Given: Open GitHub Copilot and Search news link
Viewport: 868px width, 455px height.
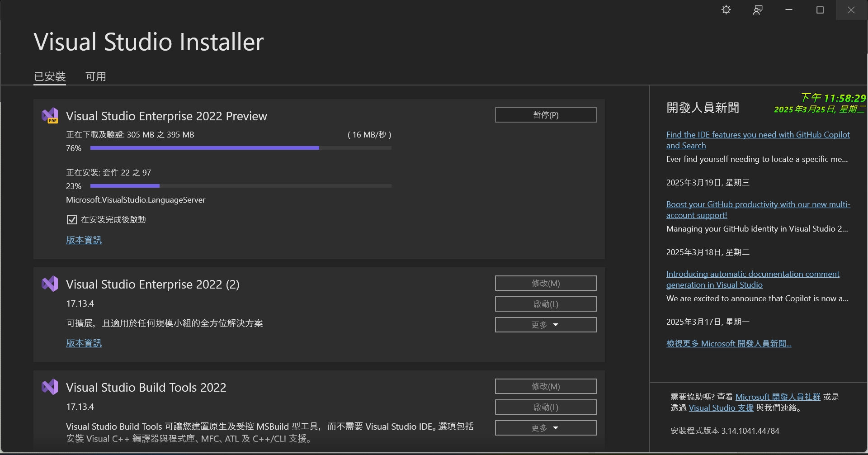Looking at the screenshot, I should coord(758,140).
